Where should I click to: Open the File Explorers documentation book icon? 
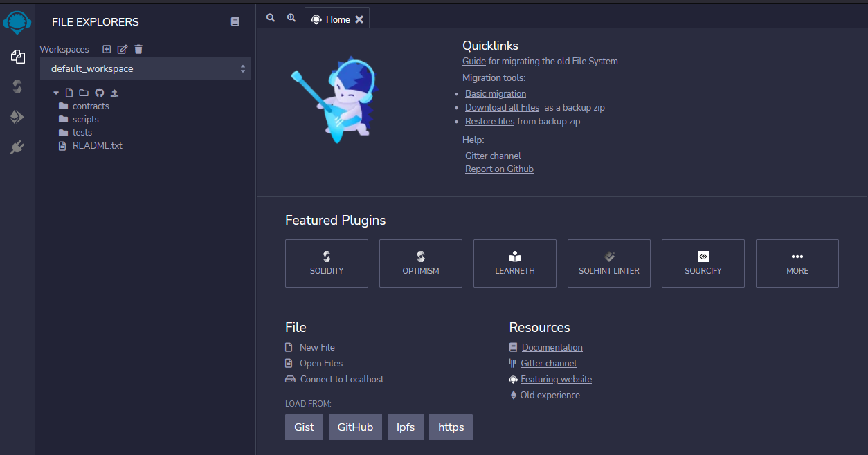tap(235, 22)
